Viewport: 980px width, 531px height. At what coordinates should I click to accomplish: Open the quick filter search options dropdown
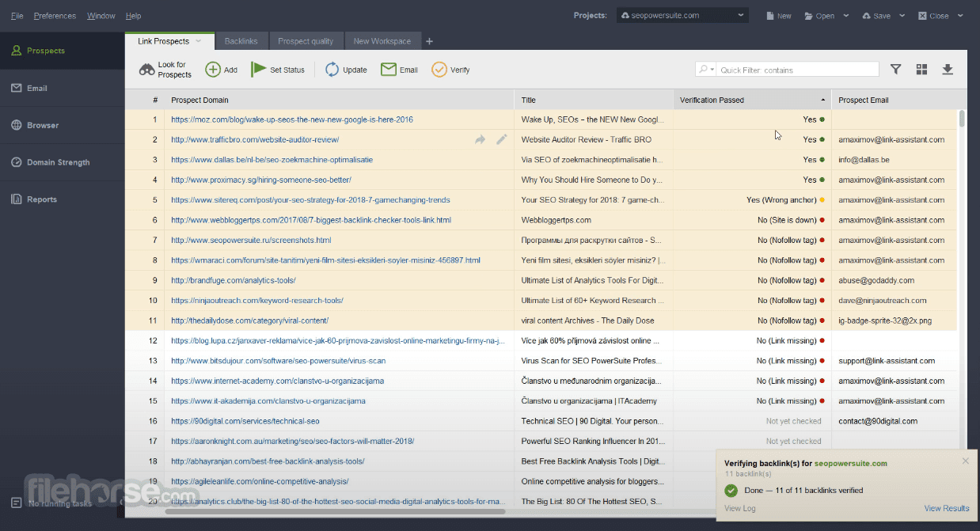click(705, 70)
